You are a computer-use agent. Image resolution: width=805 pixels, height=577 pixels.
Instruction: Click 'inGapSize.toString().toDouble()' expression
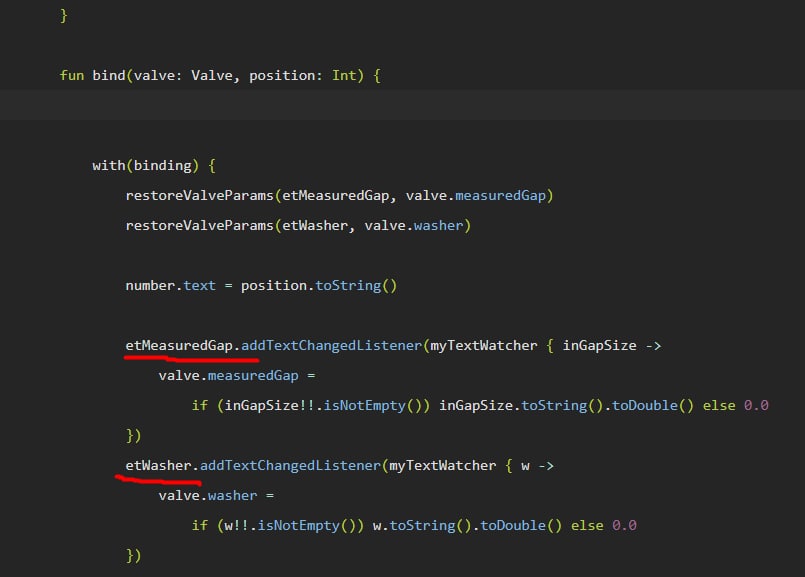click(x=566, y=406)
